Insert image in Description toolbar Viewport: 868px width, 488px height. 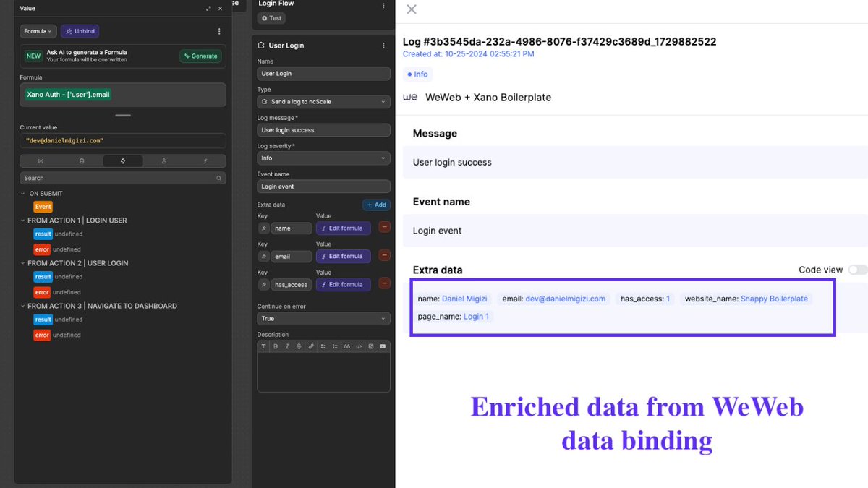(371, 346)
